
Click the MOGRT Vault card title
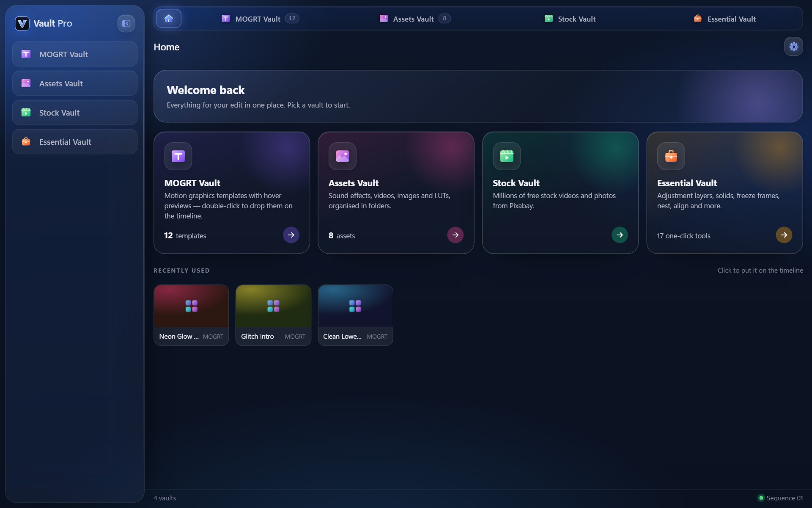pos(192,183)
